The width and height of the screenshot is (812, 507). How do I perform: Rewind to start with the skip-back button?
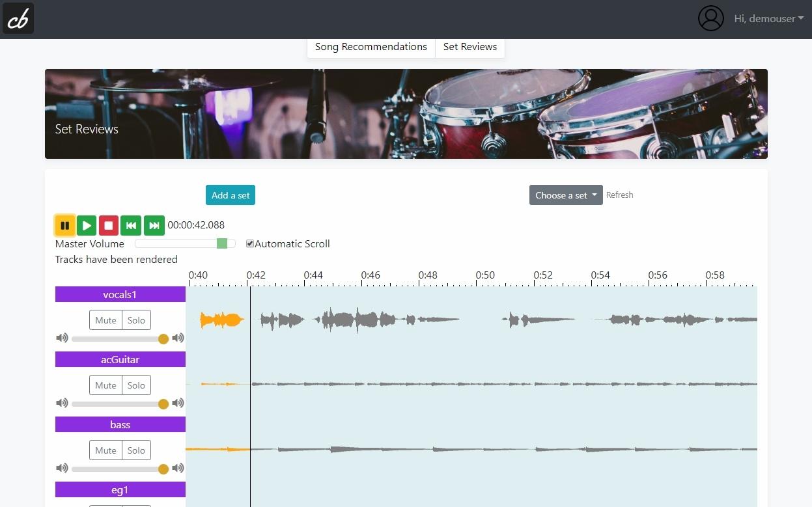[x=131, y=225]
